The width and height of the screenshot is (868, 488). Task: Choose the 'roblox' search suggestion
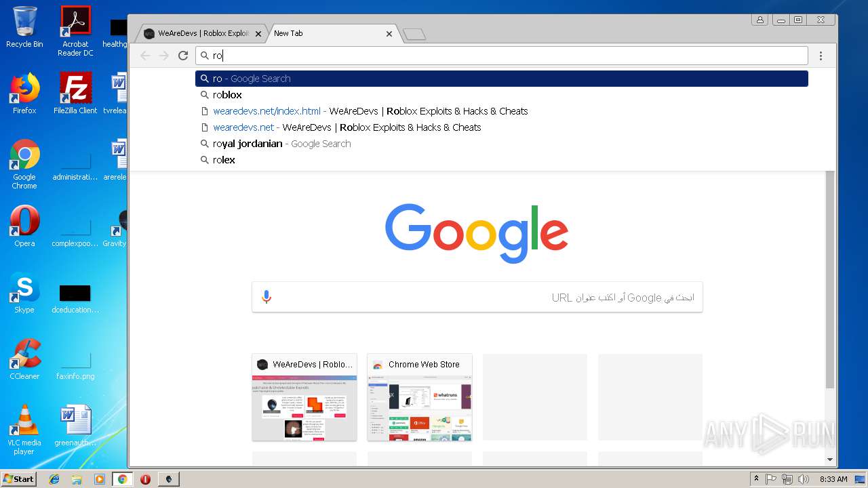[502, 95]
